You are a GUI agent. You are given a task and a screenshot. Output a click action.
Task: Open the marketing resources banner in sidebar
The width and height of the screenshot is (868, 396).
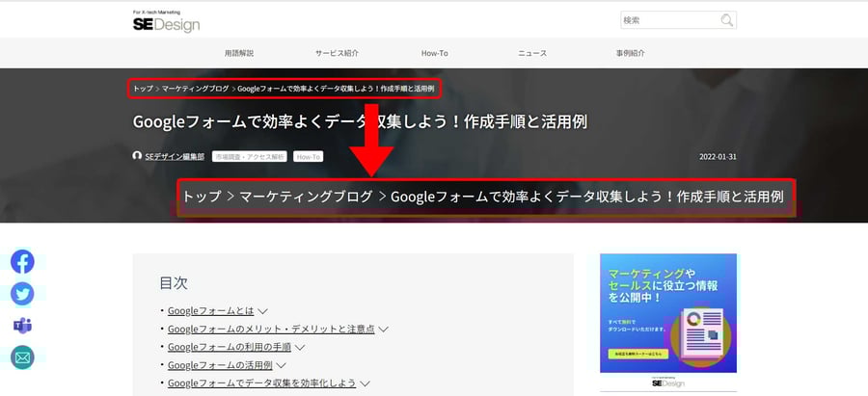667,313
